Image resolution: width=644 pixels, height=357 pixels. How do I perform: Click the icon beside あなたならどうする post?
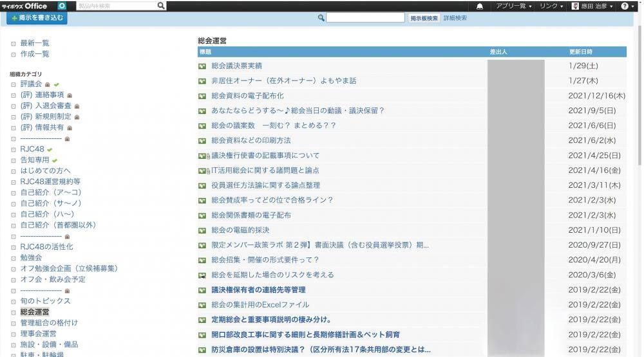[x=202, y=111]
